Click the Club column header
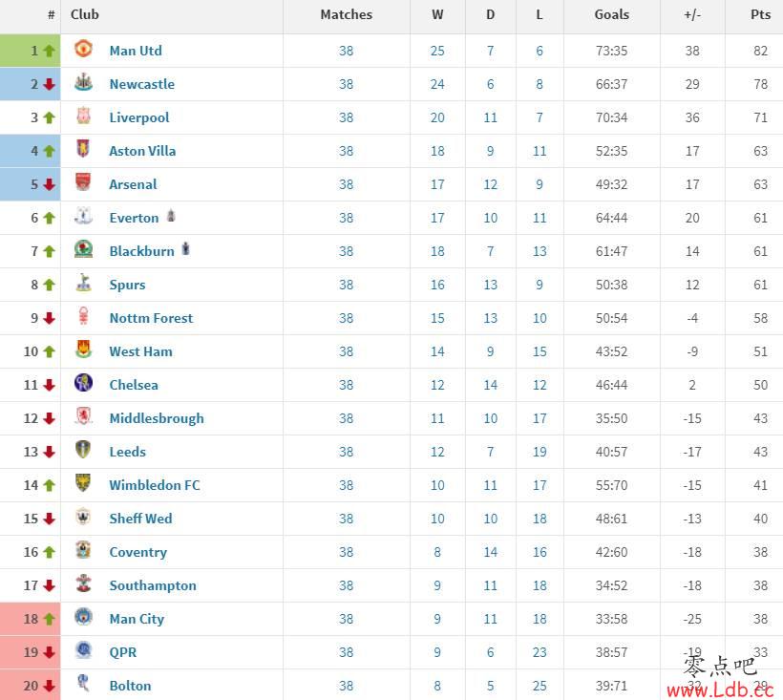Viewport: 783px width, 700px height. [85, 15]
